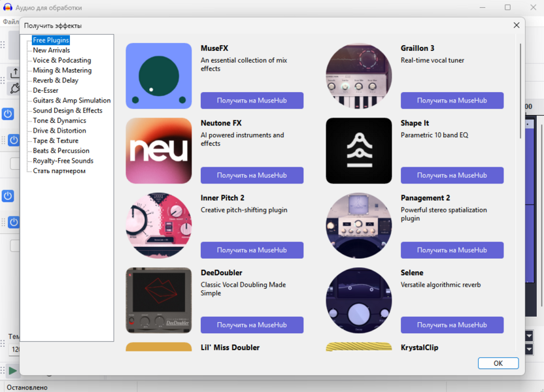Select New Arrivals category
The image size is (544, 392).
[52, 50]
